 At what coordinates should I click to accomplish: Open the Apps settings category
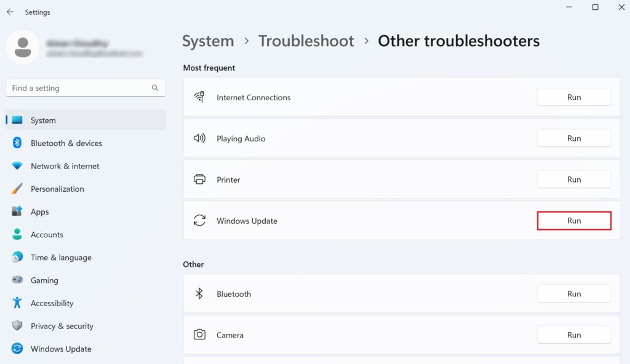click(40, 212)
